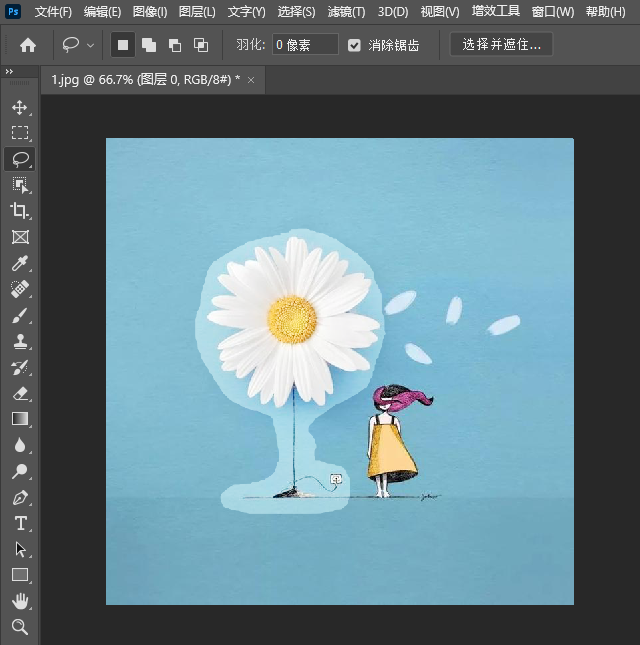Screen dimensions: 640x645
Task: Enable the New Selection mode button
Action: point(123,45)
